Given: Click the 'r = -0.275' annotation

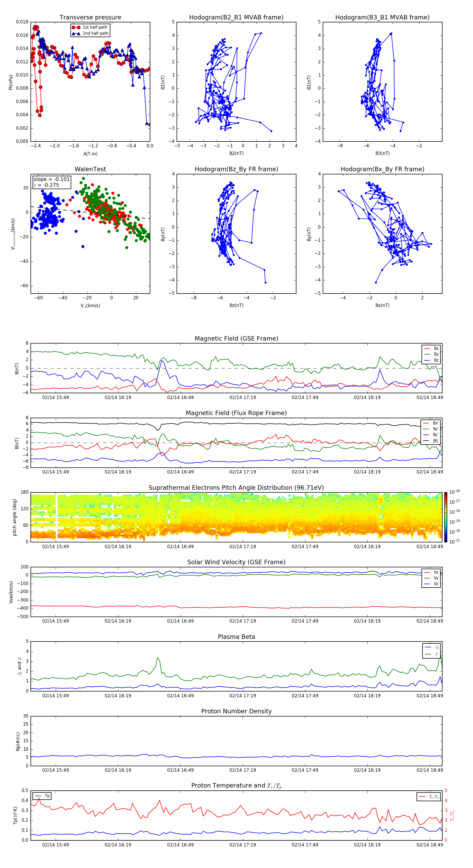Looking at the screenshot, I should click(47, 185).
